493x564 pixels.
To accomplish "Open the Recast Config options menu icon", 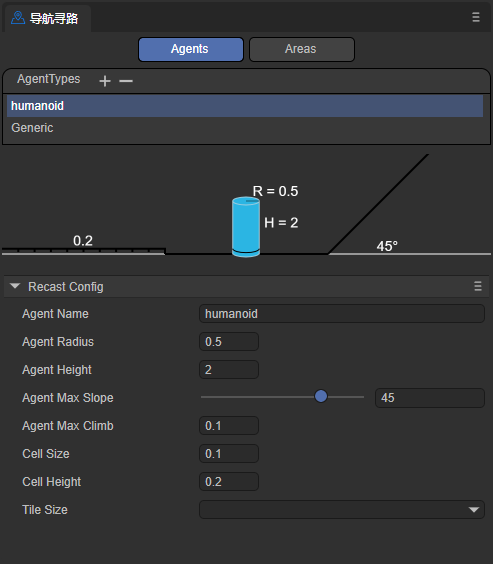I will click(478, 286).
